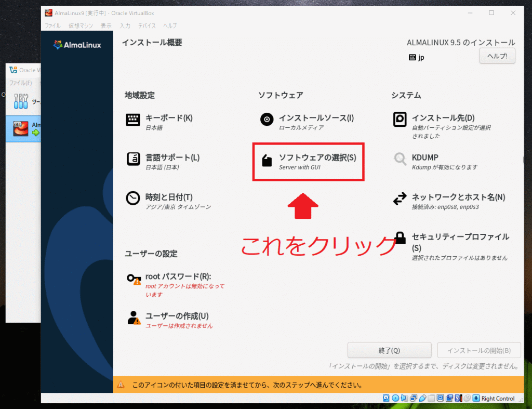The width and height of the screenshot is (532, 409).
Task: Open the キーボード(K) keyboard icon
Action: coord(132,120)
